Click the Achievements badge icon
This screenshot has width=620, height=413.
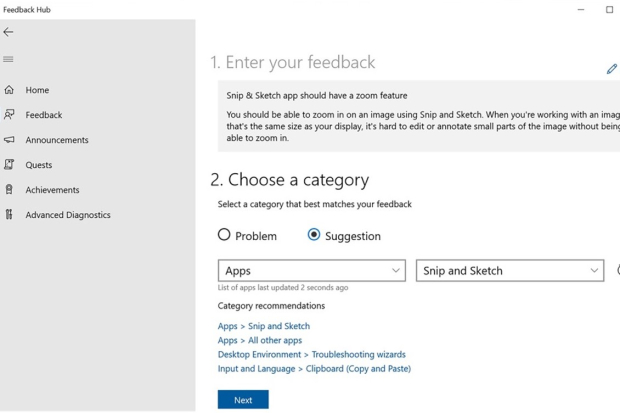coord(9,190)
